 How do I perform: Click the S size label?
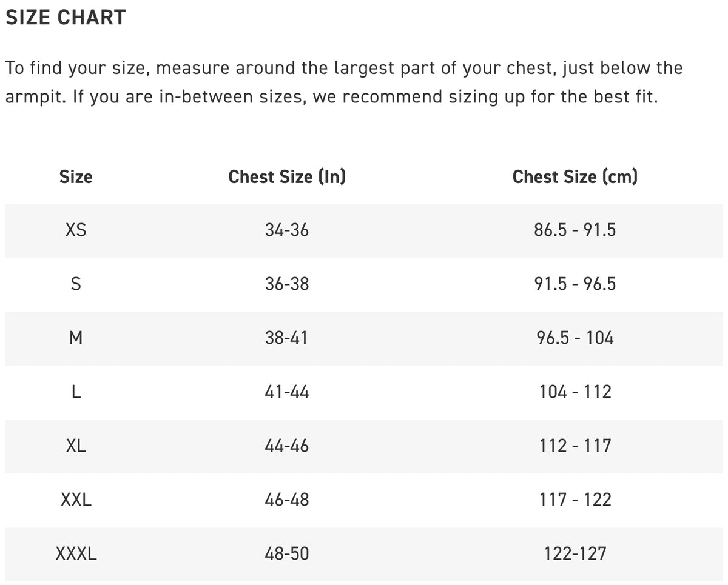pos(76,284)
